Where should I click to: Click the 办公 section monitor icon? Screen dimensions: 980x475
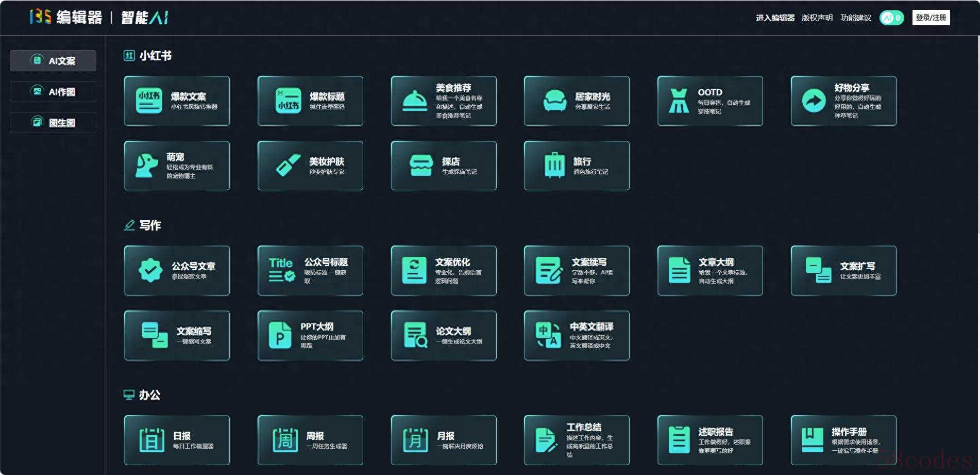coord(129,395)
